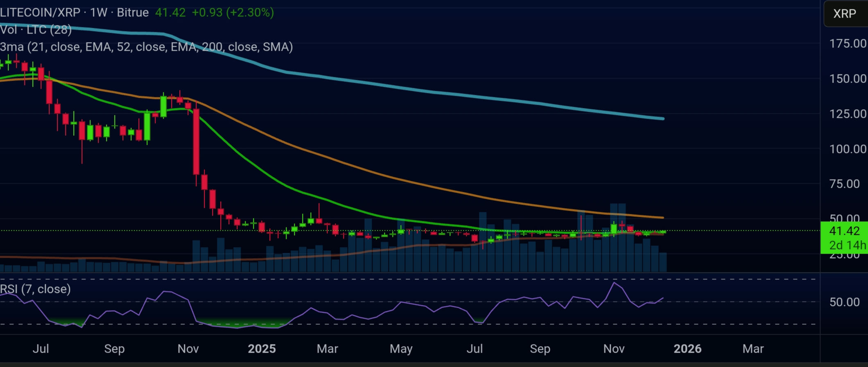Click the +0.93 (+2.30%) change value
The height and width of the screenshot is (367, 868).
tap(233, 12)
